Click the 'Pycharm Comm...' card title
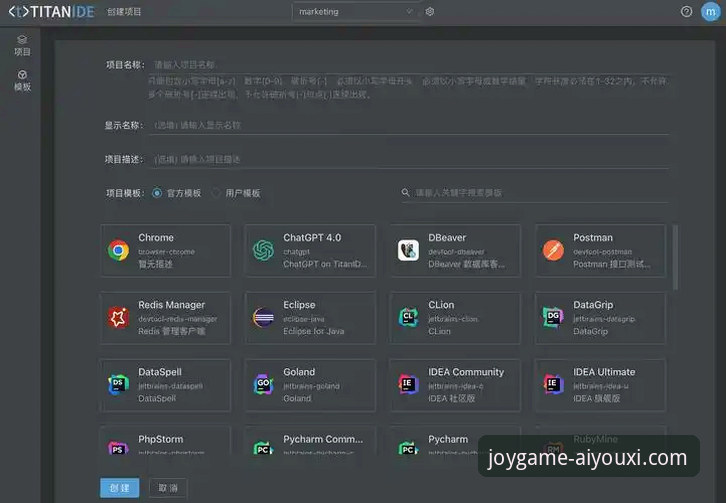 (x=323, y=439)
